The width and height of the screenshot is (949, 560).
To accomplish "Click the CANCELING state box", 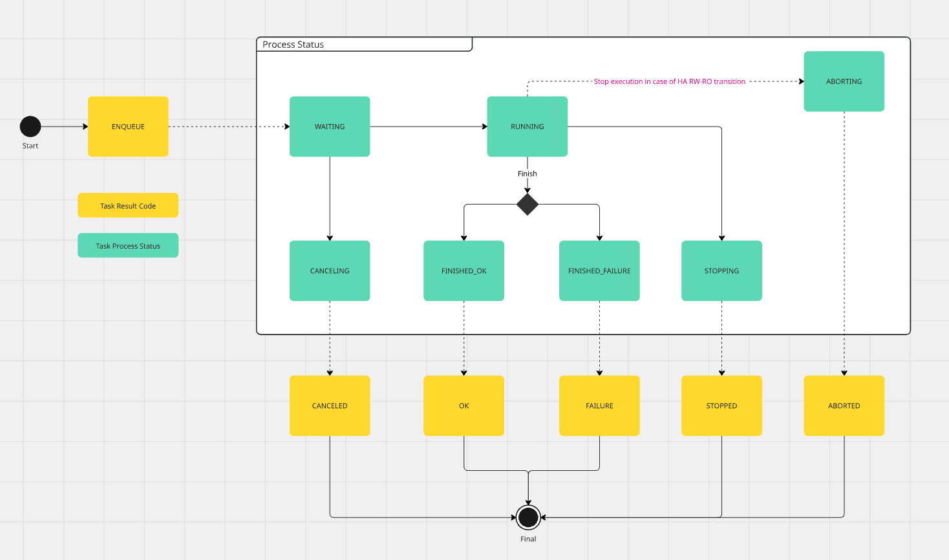I will point(330,271).
